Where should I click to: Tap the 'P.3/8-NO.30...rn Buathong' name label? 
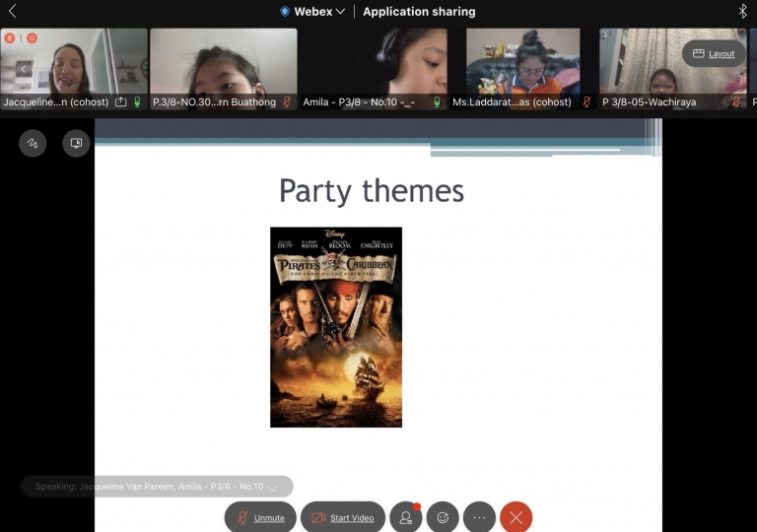click(214, 101)
